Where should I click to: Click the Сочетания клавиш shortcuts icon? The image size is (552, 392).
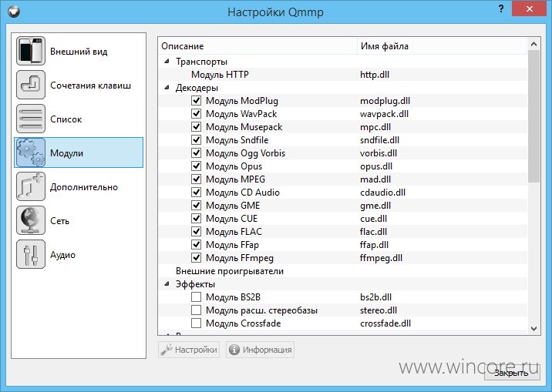coord(31,85)
